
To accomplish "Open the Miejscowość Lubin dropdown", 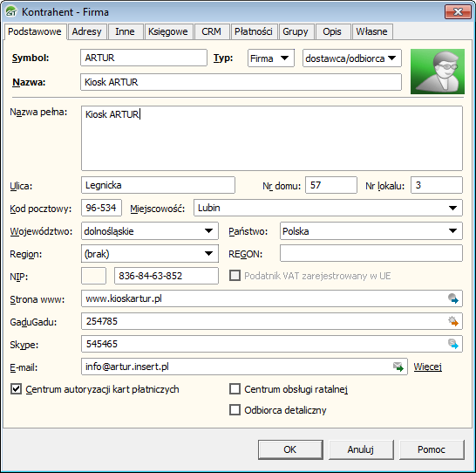I will tap(328, 208).
